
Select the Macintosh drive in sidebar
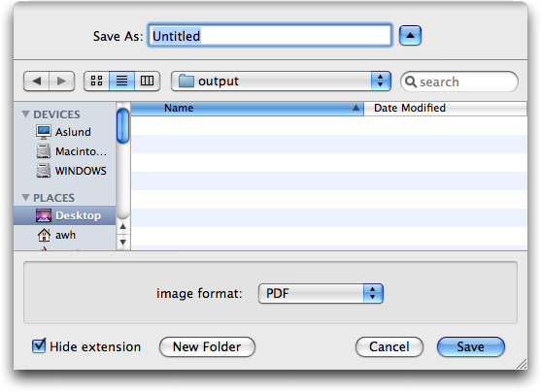[72, 151]
